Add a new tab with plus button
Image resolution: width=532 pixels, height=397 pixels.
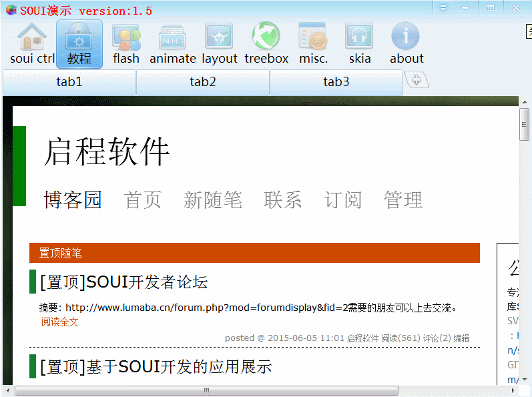point(417,80)
